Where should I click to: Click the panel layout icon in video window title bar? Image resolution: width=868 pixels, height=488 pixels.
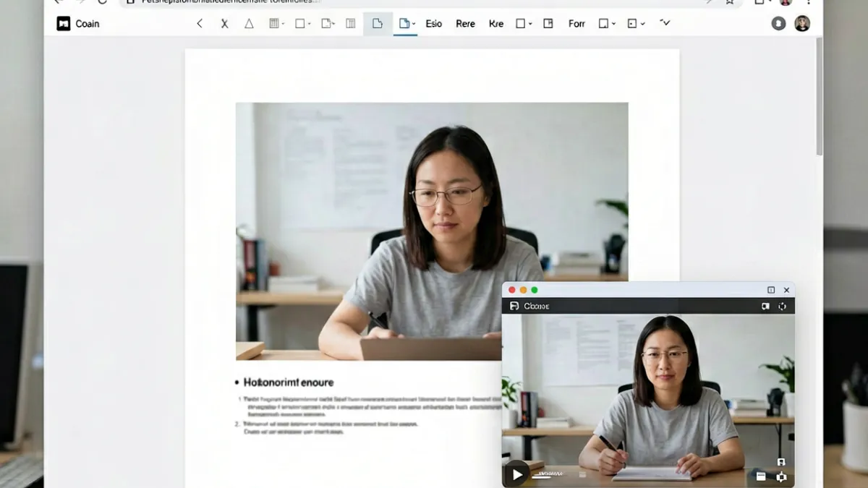pyautogui.click(x=770, y=290)
